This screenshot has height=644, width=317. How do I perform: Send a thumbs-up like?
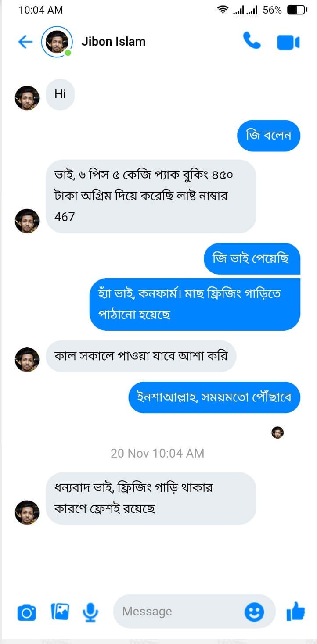pos(295,611)
